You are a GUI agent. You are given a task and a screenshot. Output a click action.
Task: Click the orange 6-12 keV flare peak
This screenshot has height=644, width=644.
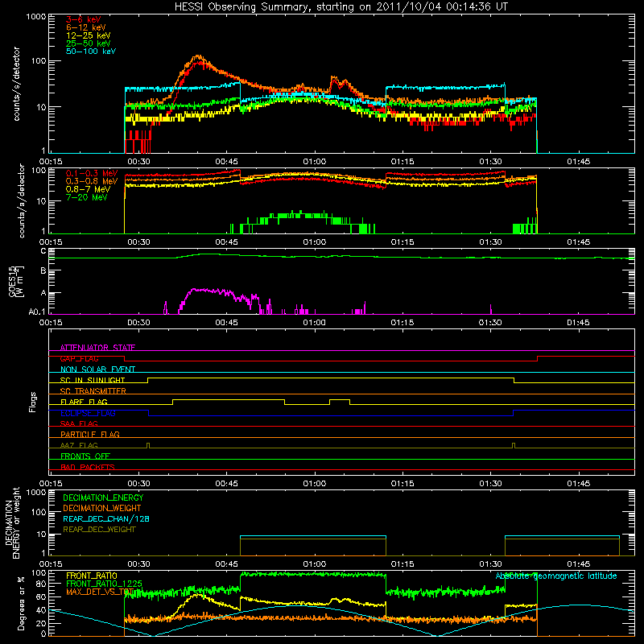198,57
